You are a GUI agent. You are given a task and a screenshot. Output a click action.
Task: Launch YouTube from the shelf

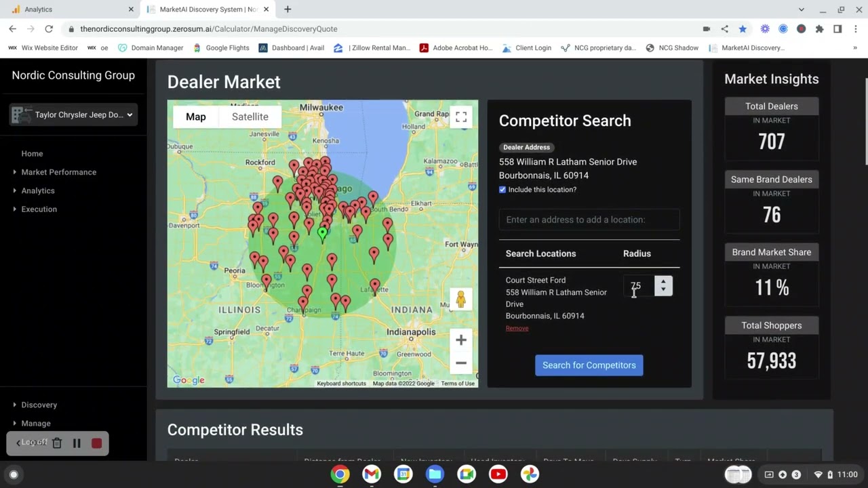click(x=498, y=474)
